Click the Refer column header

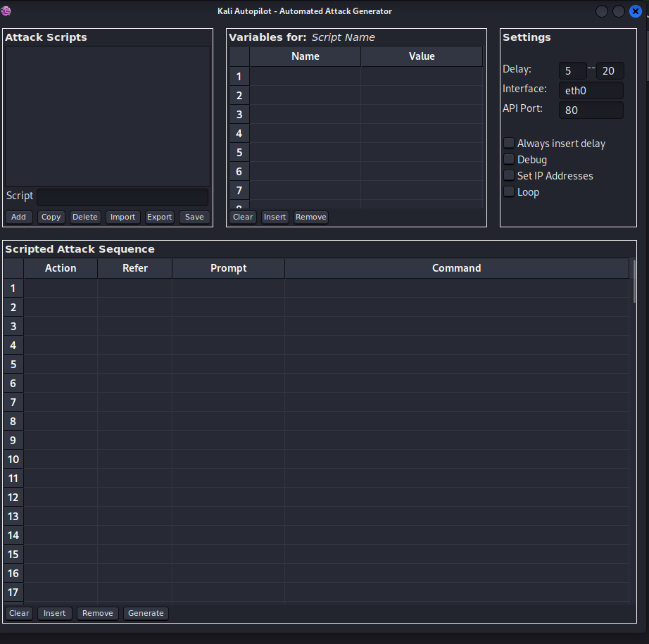click(x=135, y=268)
